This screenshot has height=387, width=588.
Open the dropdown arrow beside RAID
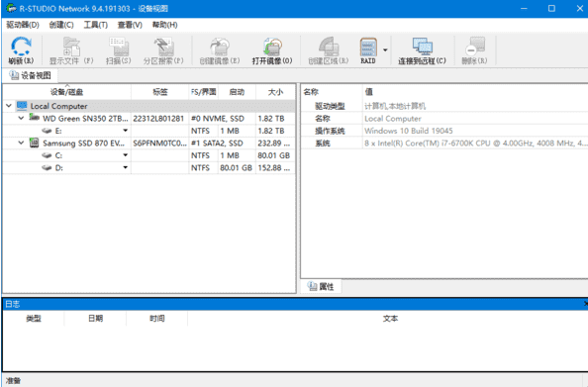[x=385, y=49]
